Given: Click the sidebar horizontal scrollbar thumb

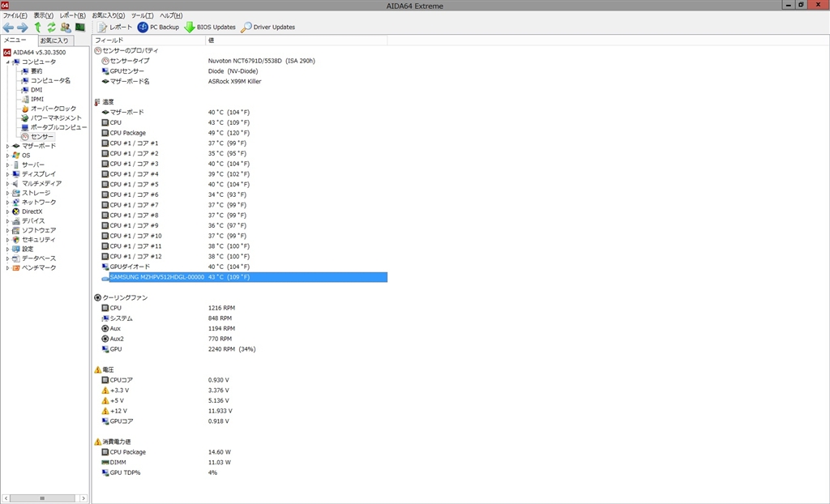Looking at the screenshot, I should point(42,498).
